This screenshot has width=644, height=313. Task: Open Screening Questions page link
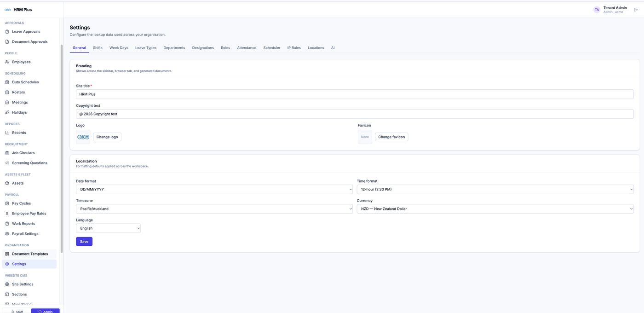point(29,163)
